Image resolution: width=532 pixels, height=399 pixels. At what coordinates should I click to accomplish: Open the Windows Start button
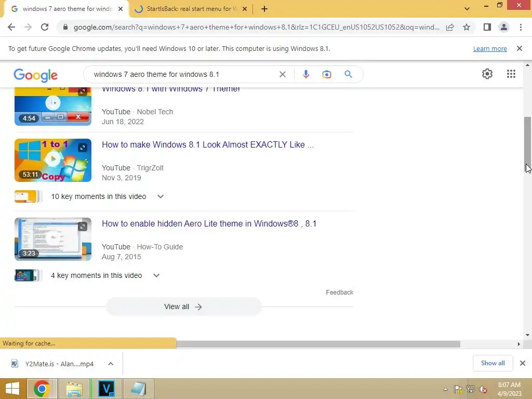[x=12, y=389]
